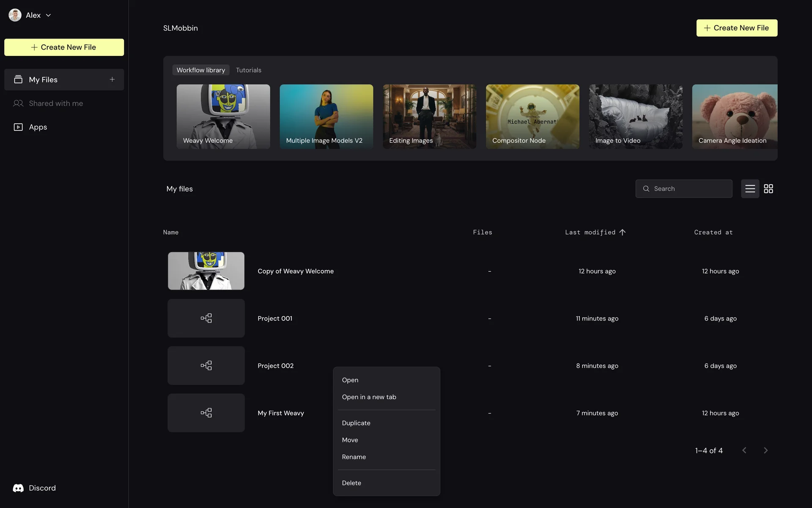Choose Delete in the context menu

tap(351, 483)
